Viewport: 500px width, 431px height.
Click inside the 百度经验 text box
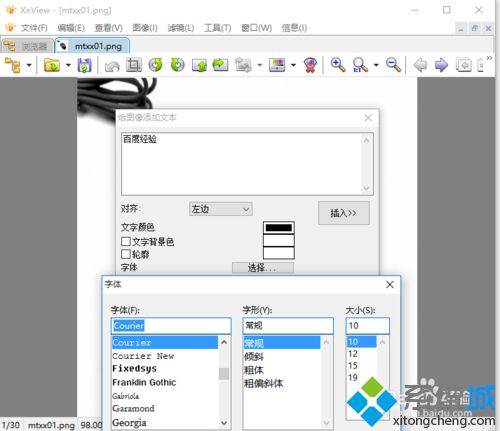point(247,164)
